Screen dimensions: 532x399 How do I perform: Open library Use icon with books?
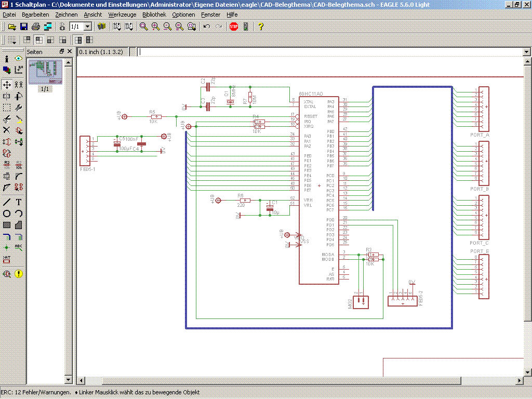tap(101, 26)
